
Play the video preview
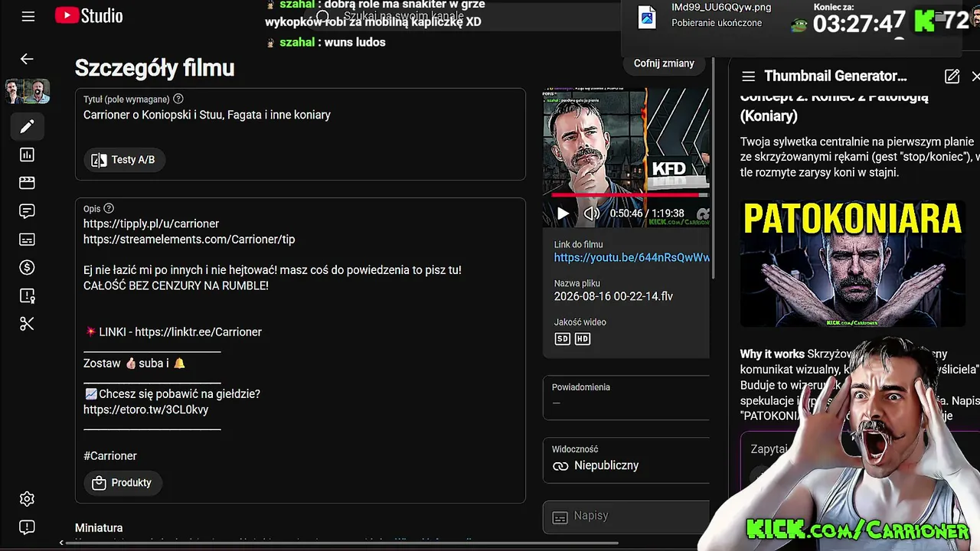(563, 214)
